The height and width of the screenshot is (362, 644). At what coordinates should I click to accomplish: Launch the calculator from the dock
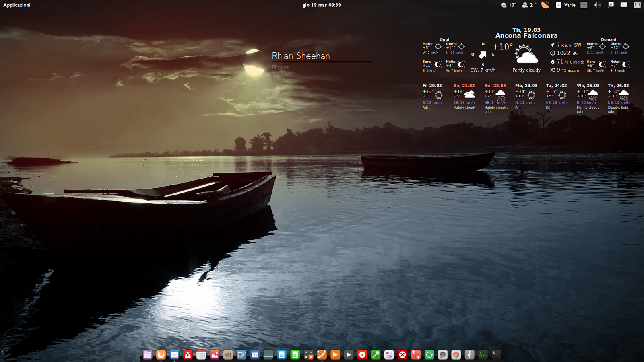pyautogui.click(x=308, y=354)
